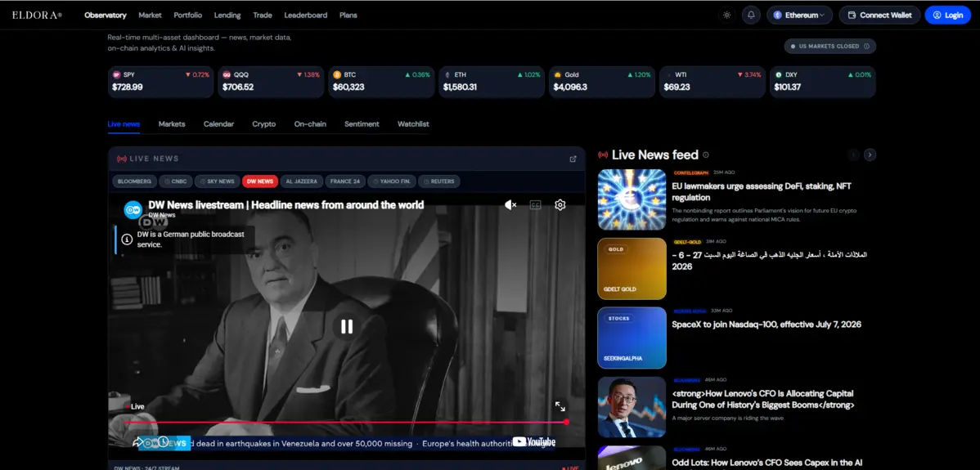The height and width of the screenshot is (470, 980).
Task: Select the WTI ticker card
Action: coord(713,82)
